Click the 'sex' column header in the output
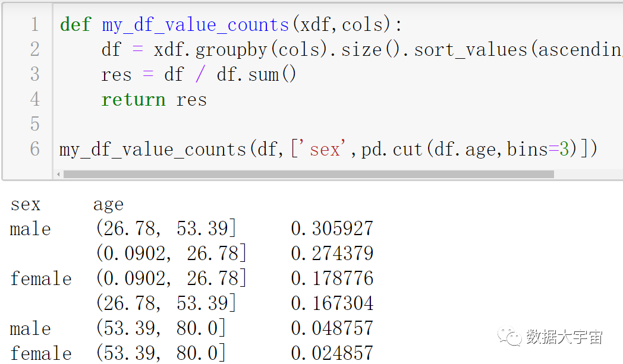Viewport: 623px width, 364px height. tap(26, 205)
